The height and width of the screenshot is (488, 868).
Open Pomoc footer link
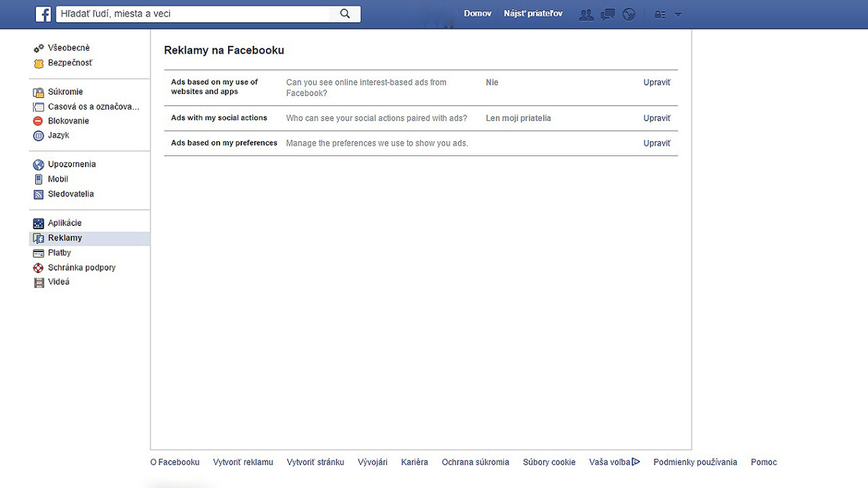(764, 462)
